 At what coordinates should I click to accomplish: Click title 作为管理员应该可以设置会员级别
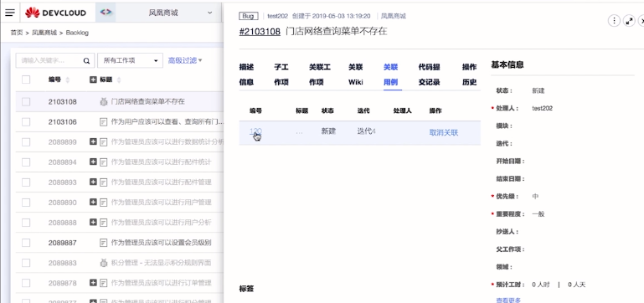coord(161,243)
